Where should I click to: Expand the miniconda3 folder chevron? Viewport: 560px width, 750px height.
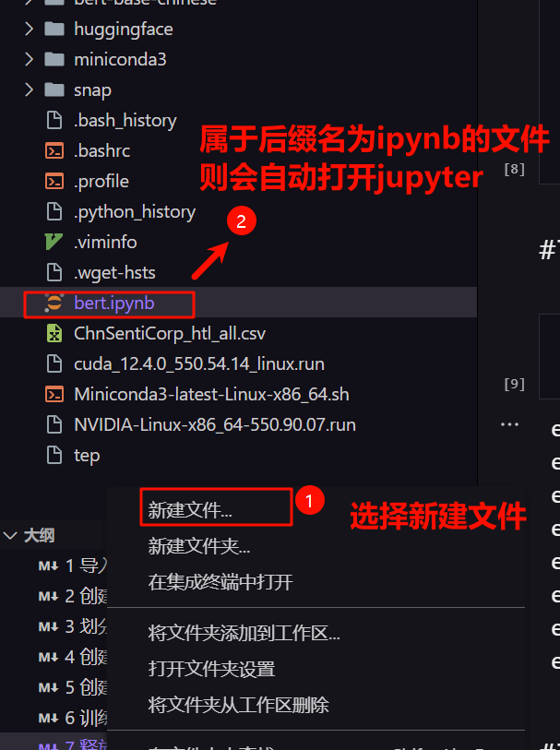[x=30, y=59]
